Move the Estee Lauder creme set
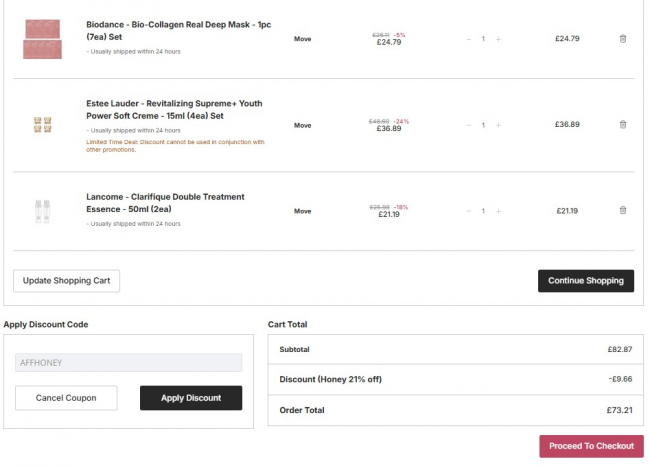 pos(302,125)
